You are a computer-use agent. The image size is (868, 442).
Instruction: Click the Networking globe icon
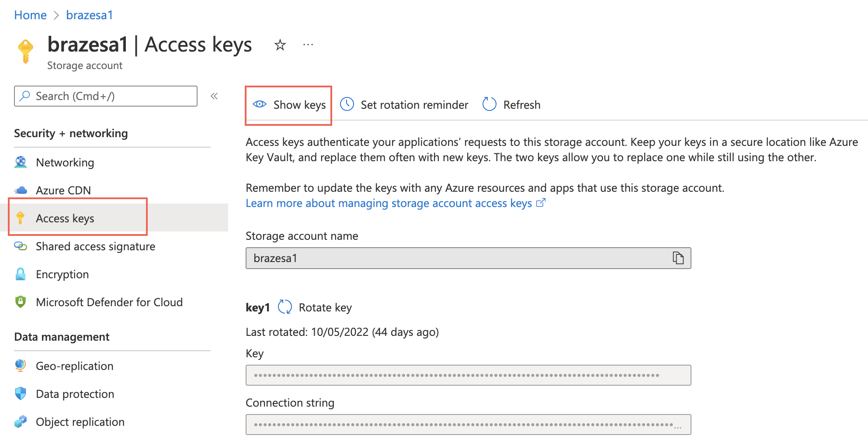pyautogui.click(x=21, y=162)
